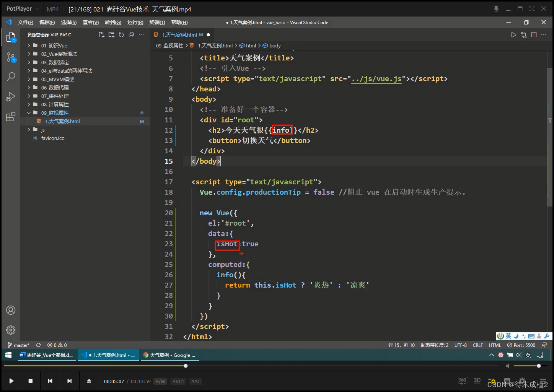Click the body breadcrumb item
Image resolution: width=554 pixels, height=392 pixels.
272,46
